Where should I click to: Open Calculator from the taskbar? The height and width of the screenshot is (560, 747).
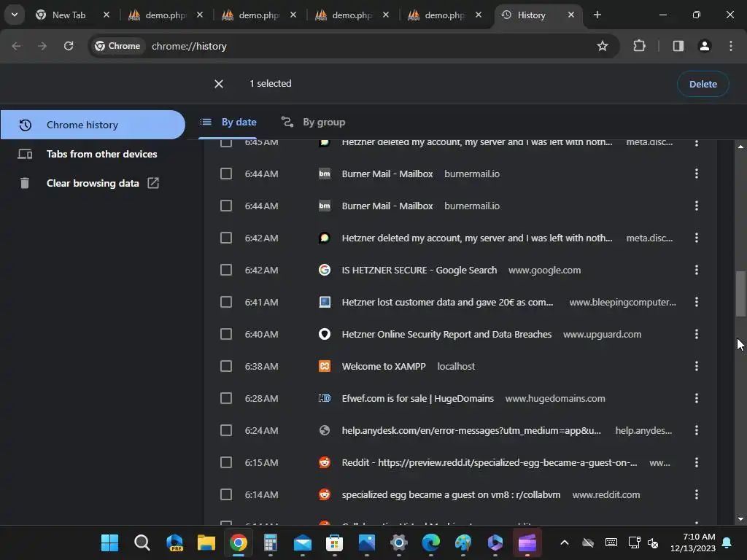coord(271,542)
